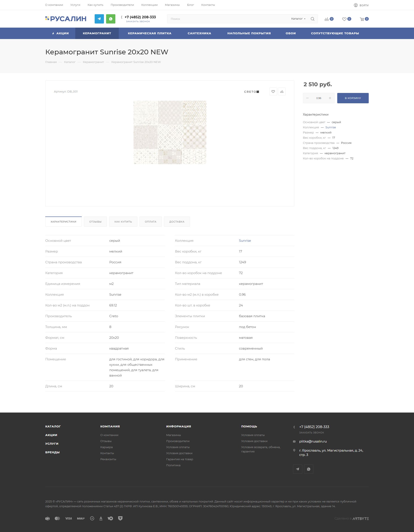Increase quantity with the plus button

coord(330,98)
